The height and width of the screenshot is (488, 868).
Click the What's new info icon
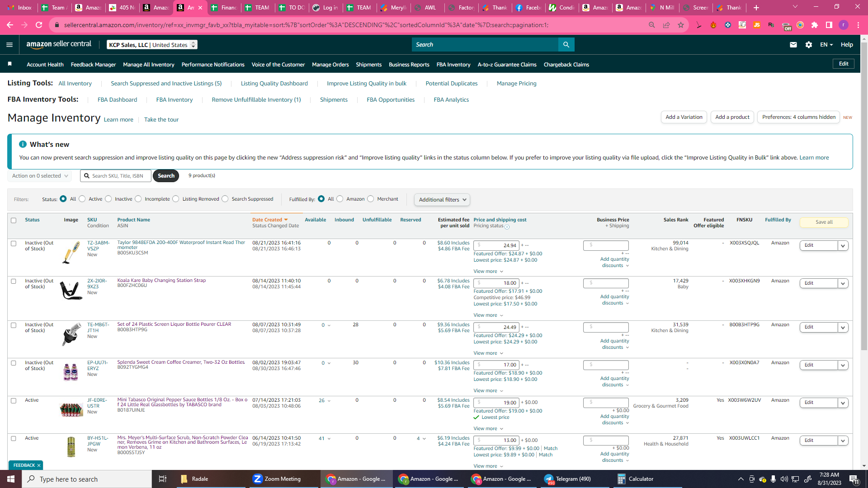point(23,144)
